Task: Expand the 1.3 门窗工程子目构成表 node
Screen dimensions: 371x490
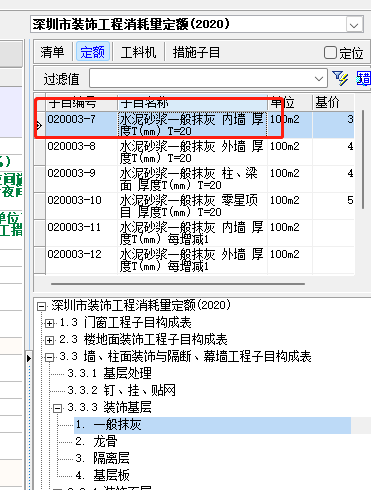Action: 49,323
